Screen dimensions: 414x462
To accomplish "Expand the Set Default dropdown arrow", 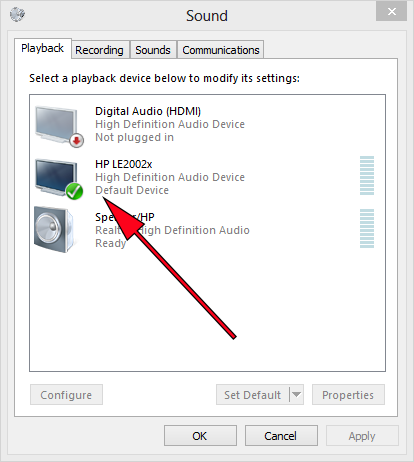I will (296, 395).
